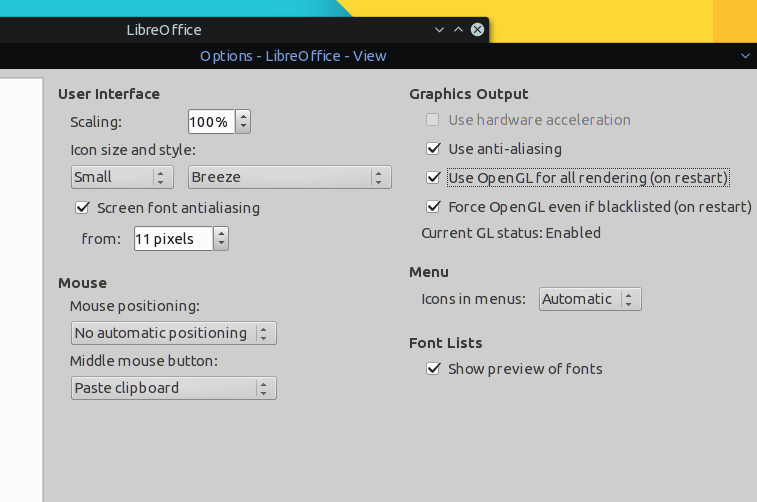Open the icon style dropdown showing Breeze
Screen dimensions: 757x502
click(x=290, y=177)
